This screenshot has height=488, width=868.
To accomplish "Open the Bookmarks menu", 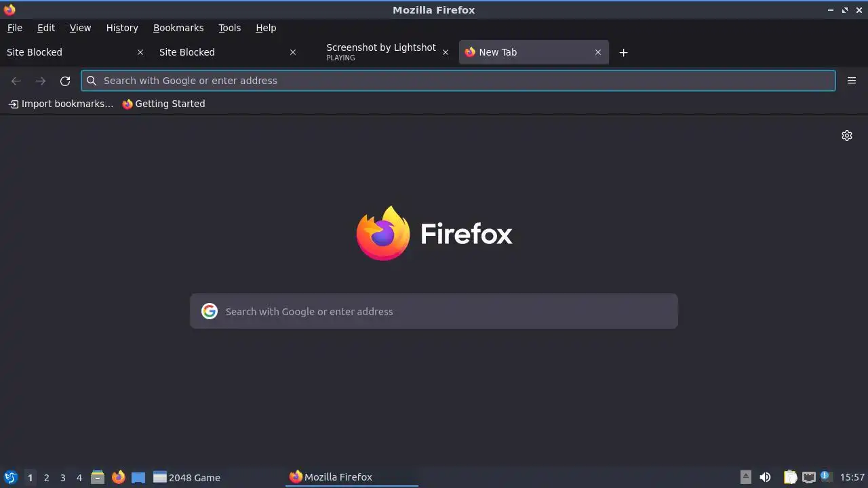I will coord(178,28).
